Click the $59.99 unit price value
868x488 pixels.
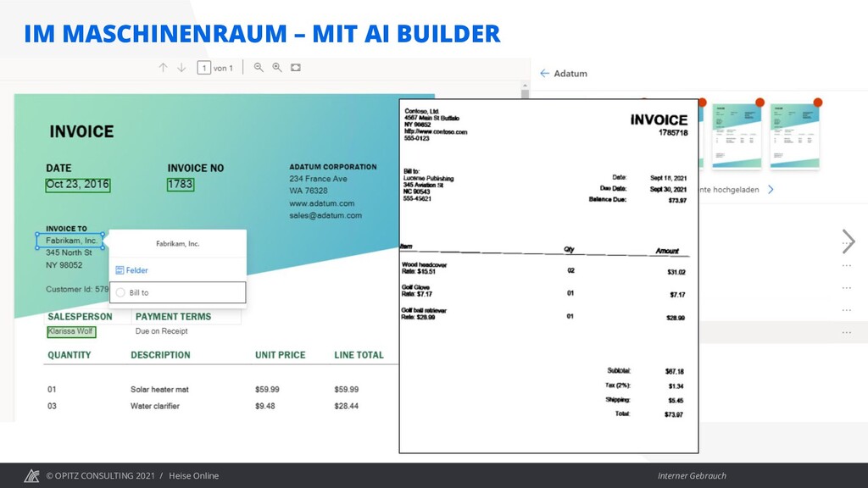point(267,390)
